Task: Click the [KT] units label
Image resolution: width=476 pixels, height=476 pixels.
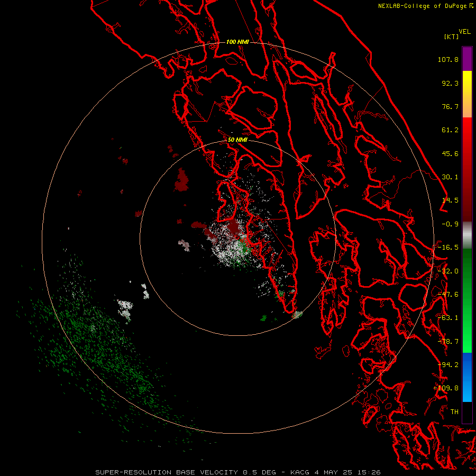Action: (x=451, y=37)
